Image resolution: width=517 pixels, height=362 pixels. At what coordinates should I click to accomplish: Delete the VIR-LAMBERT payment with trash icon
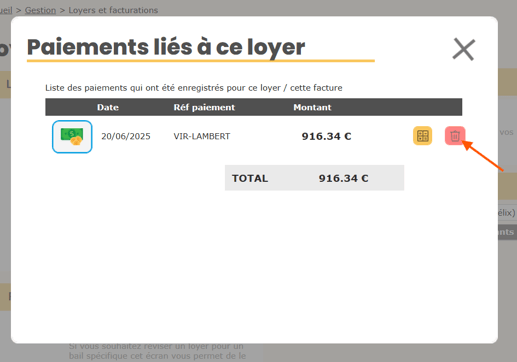coord(455,136)
